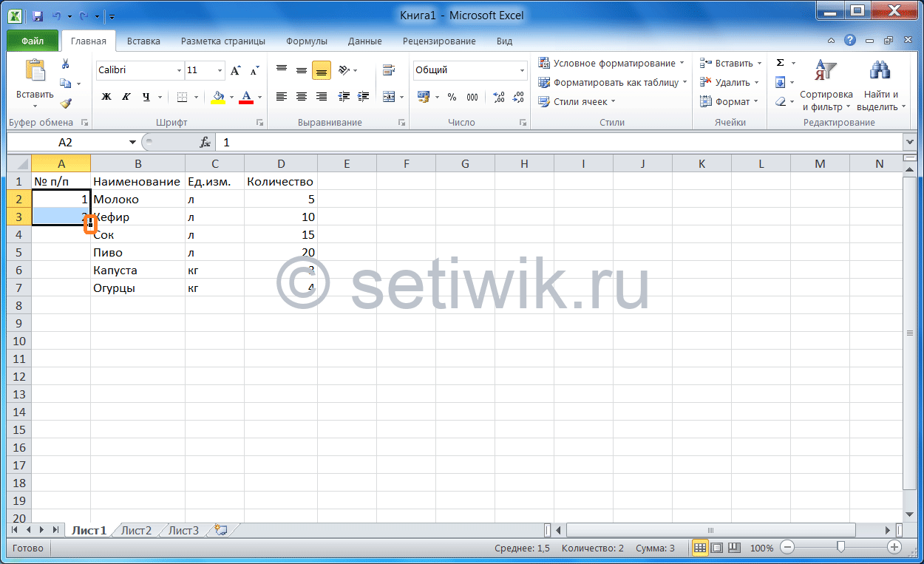Click the insert function fx icon
Viewport: 924px width, 564px height.
pyautogui.click(x=205, y=142)
